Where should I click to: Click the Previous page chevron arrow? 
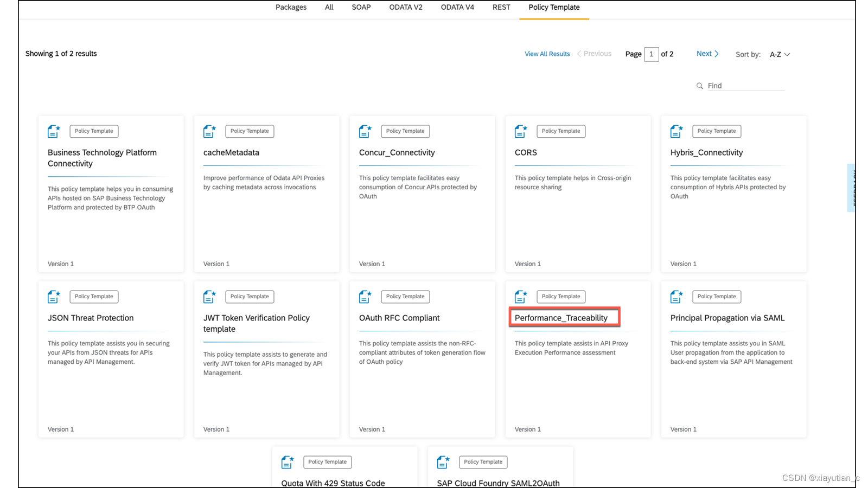[x=579, y=54]
